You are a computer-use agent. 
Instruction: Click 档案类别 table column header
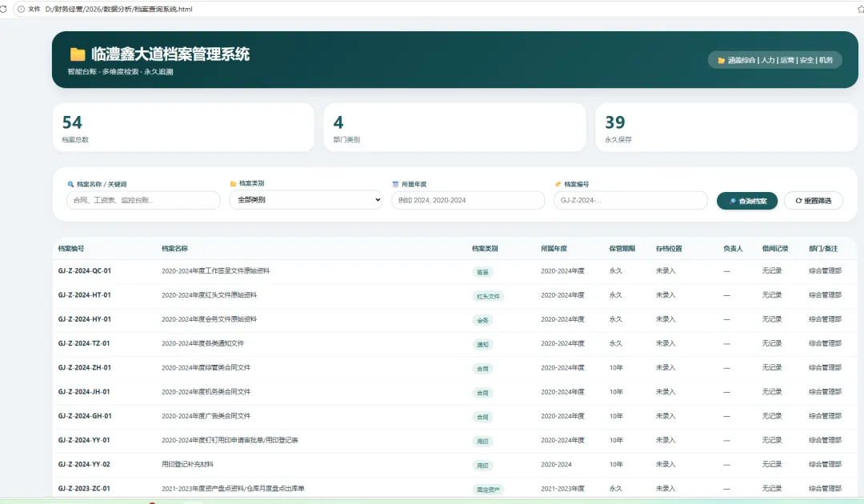[485, 249]
